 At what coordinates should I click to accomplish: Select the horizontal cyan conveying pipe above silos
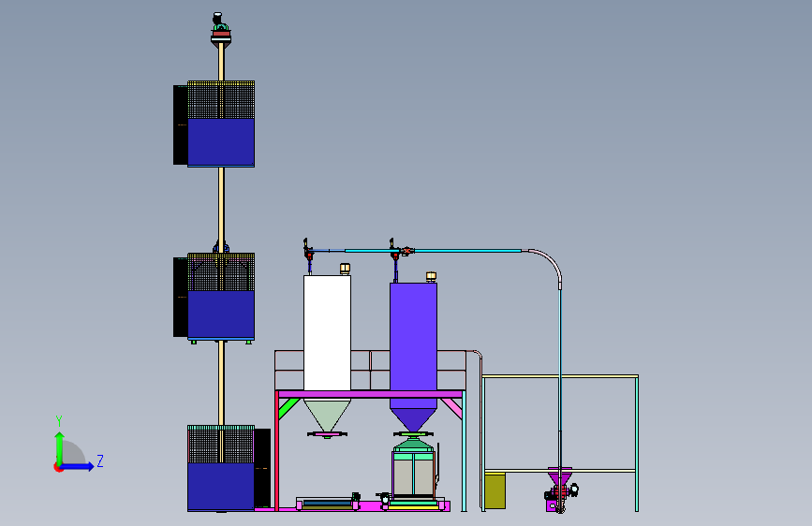(x=467, y=251)
